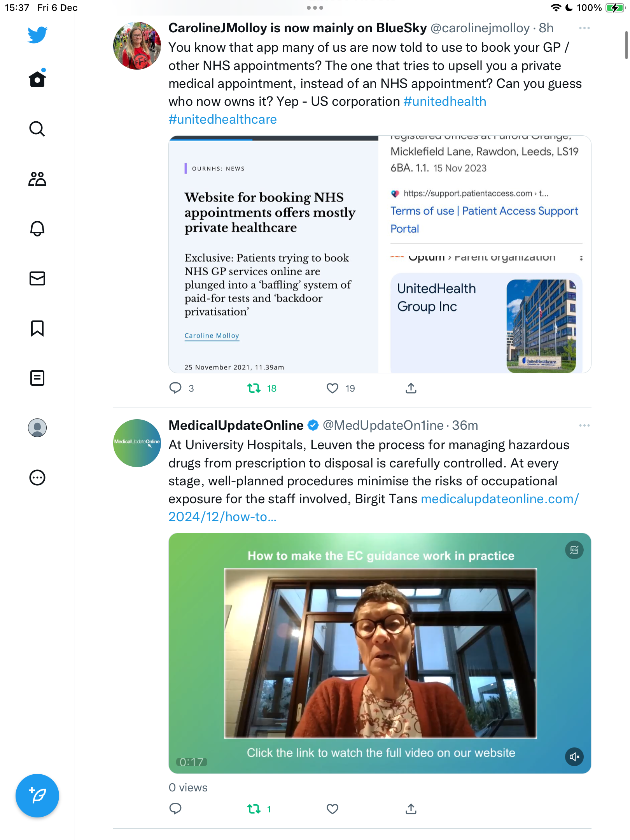Viewport: 630px width, 840px height.
Task: Open the Communities people icon
Action: (x=37, y=179)
